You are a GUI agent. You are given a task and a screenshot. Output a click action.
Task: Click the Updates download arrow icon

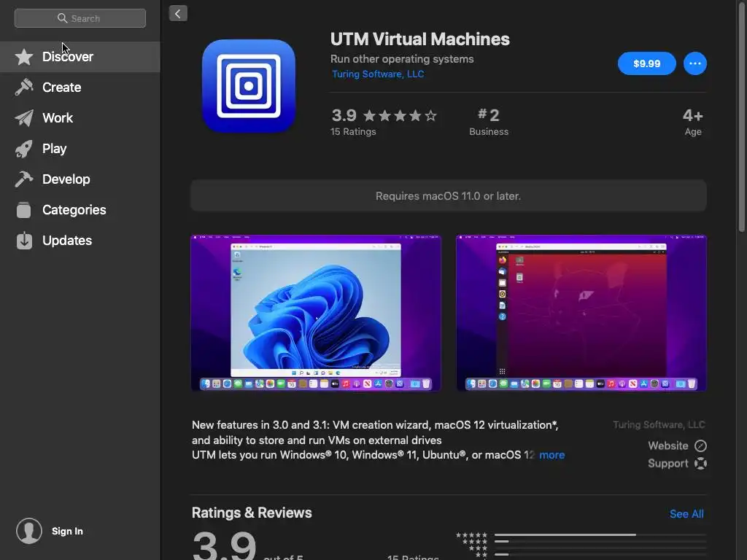coord(24,241)
